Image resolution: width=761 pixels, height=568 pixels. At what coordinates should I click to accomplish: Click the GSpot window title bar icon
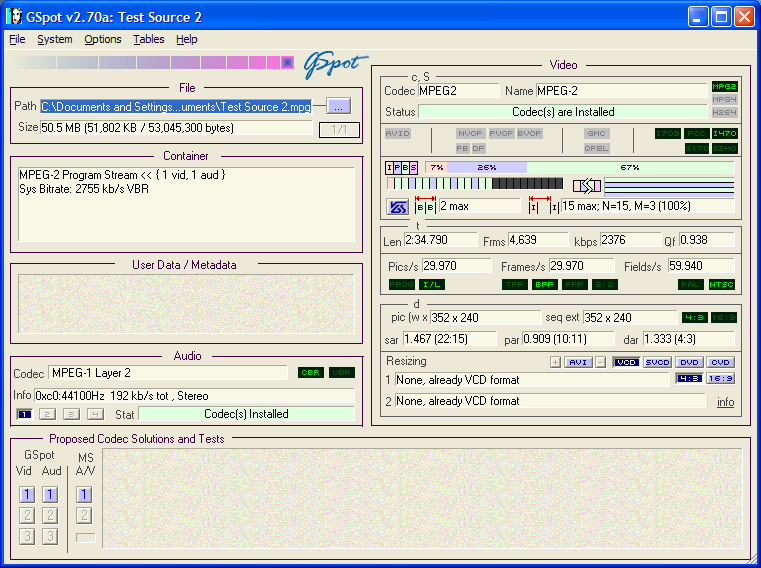point(15,17)
